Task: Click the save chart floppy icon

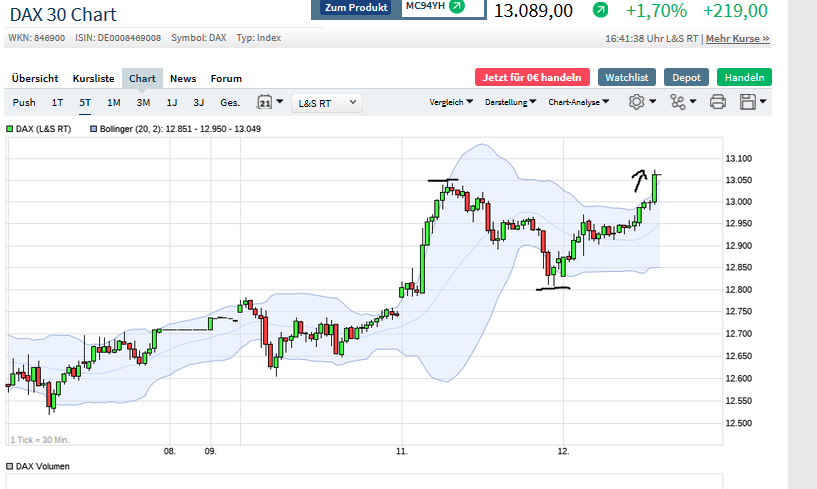Action: (748, 102)
